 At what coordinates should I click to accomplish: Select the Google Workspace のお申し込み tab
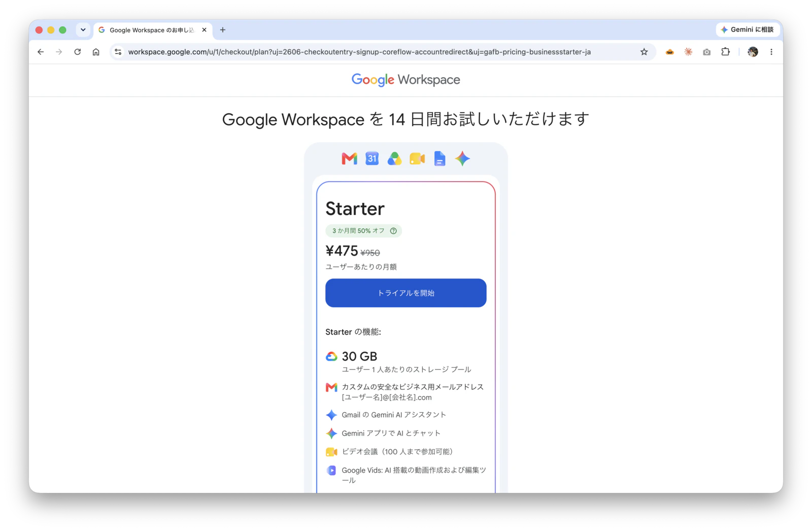(152, 30)
